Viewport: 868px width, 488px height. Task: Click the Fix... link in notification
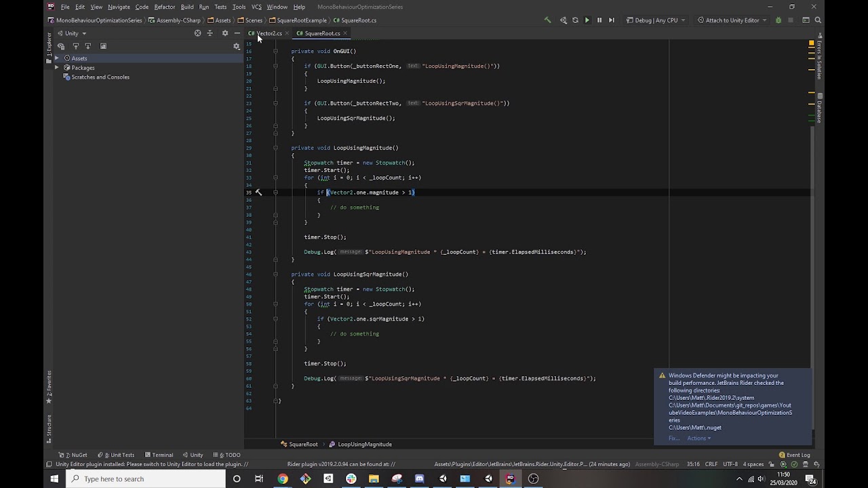tap(674, 439)
